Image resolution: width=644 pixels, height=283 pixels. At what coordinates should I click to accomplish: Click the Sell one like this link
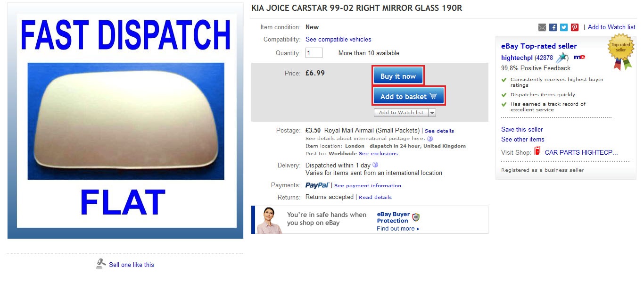click(132, 265)
